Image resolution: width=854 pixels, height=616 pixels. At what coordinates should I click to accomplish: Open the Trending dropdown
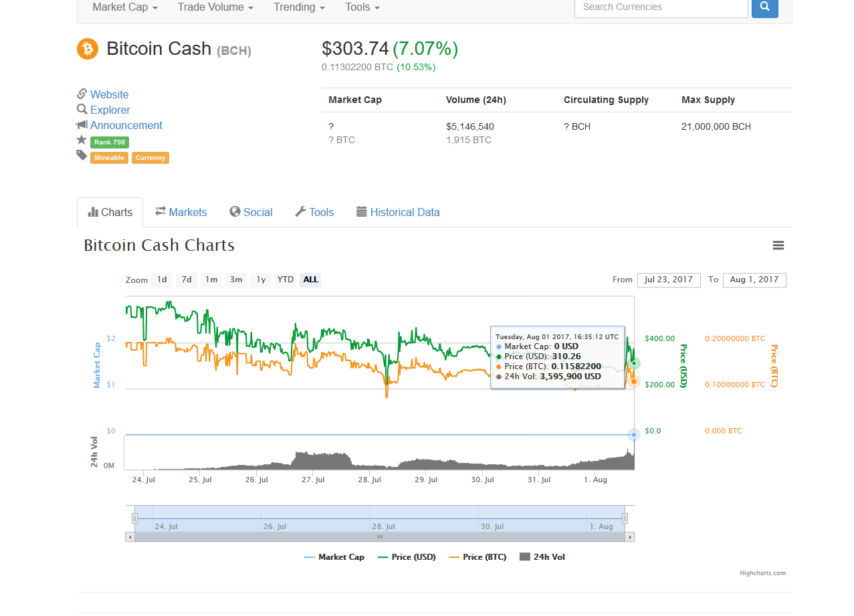pos(298,7)
